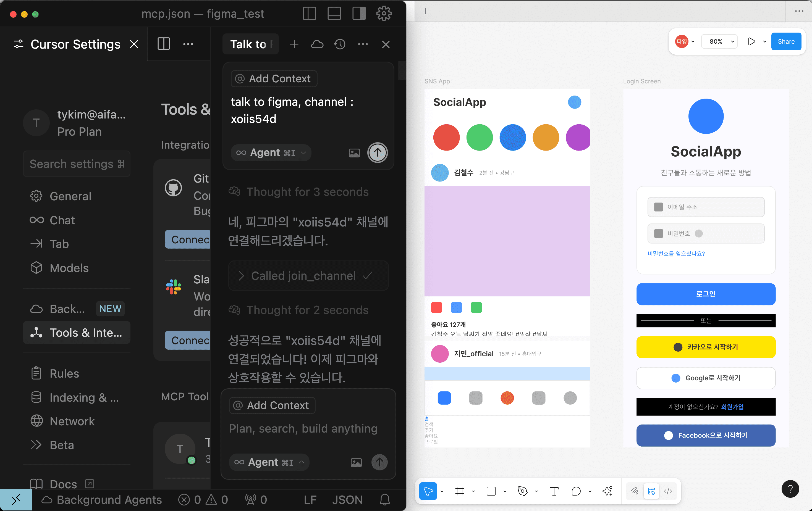
Task: Select Rectangle shape tool in Figma
Action: (491, 491)
